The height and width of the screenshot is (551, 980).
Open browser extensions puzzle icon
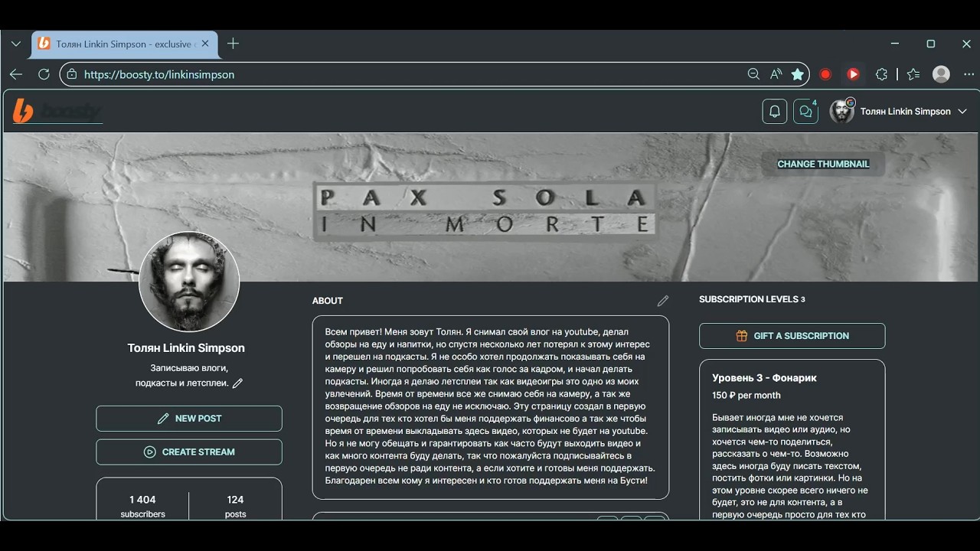pos(881,74)
